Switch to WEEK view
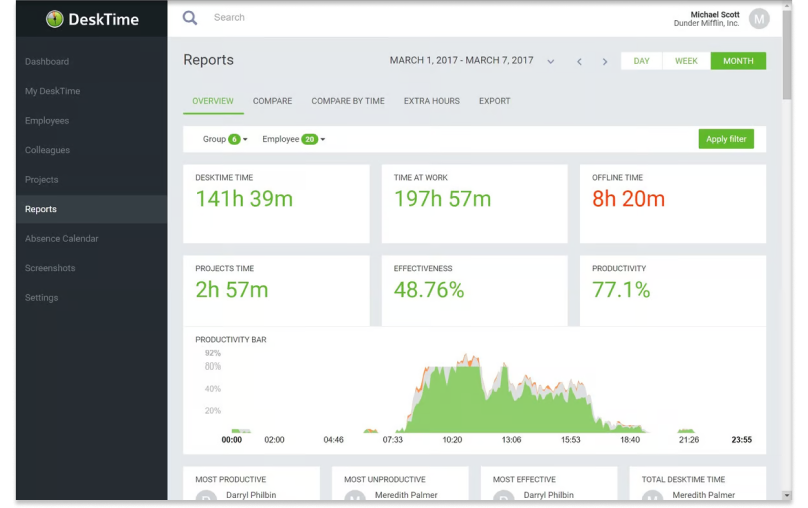The image size is (808, 508). pos(686,61)
